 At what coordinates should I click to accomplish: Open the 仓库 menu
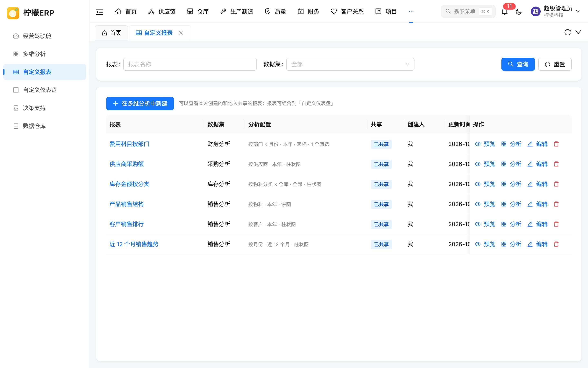(x=198, y=11)
